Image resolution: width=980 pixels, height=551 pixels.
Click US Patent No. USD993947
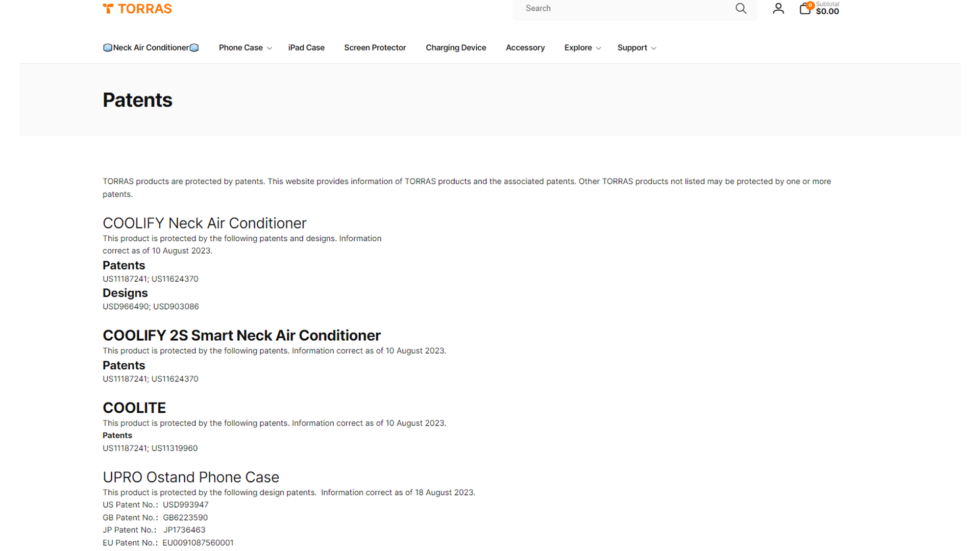point(156,505)
